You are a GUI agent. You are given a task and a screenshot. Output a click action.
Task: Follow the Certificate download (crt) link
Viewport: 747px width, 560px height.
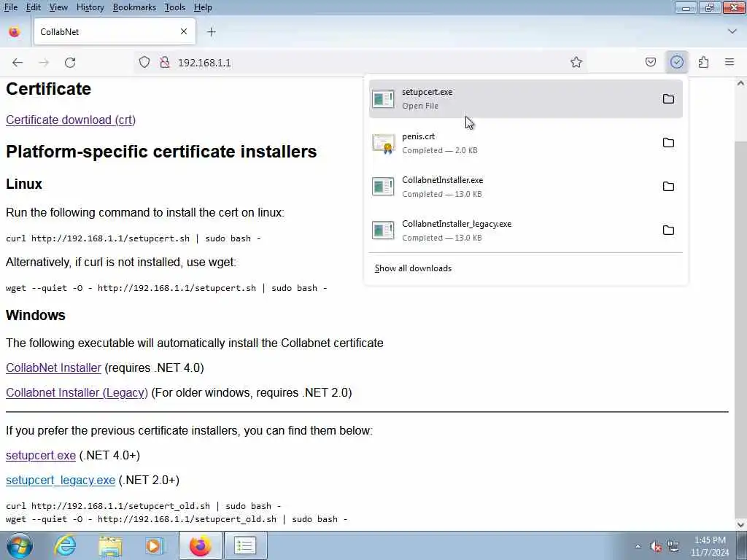pos(71,120)
